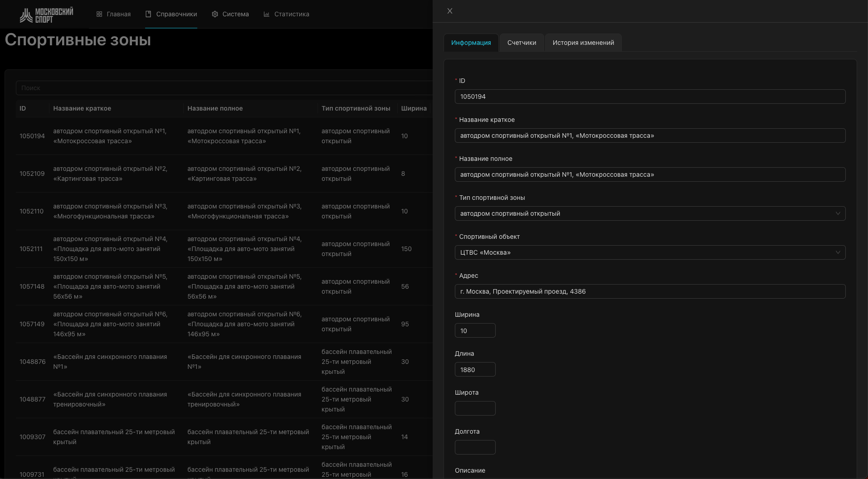The width and height of the screenshot is (868, 479).
Task: Click the Московский Спорт logo
Action: [46, 15]
